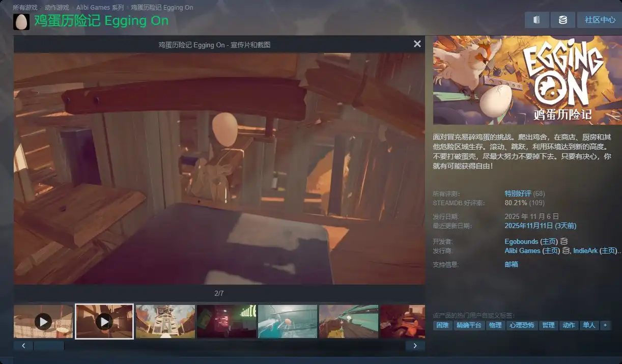Click the 80.21% SteamDB rating value

pos(516,203)
